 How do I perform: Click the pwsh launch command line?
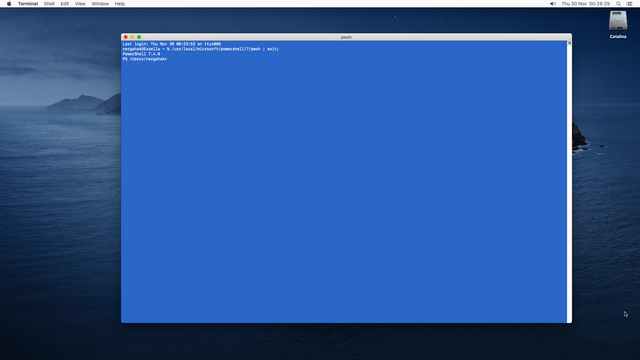pyautogui.click(x=200, y=49)
